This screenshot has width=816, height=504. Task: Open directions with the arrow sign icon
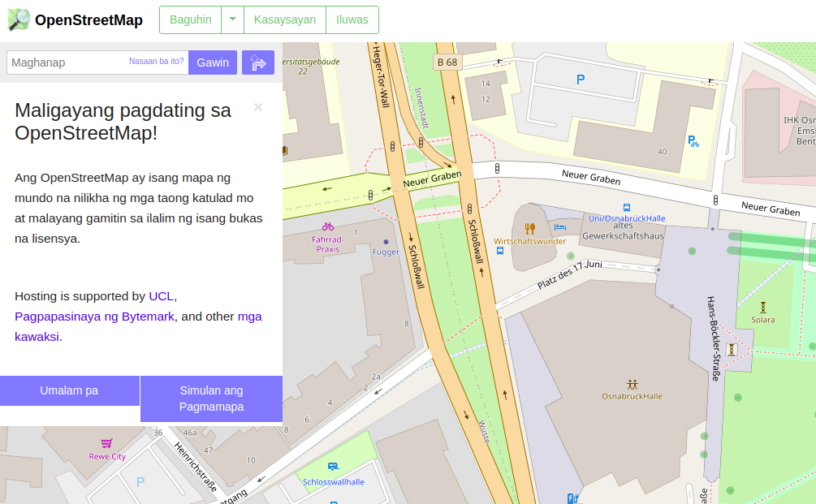tap(258, 62)
